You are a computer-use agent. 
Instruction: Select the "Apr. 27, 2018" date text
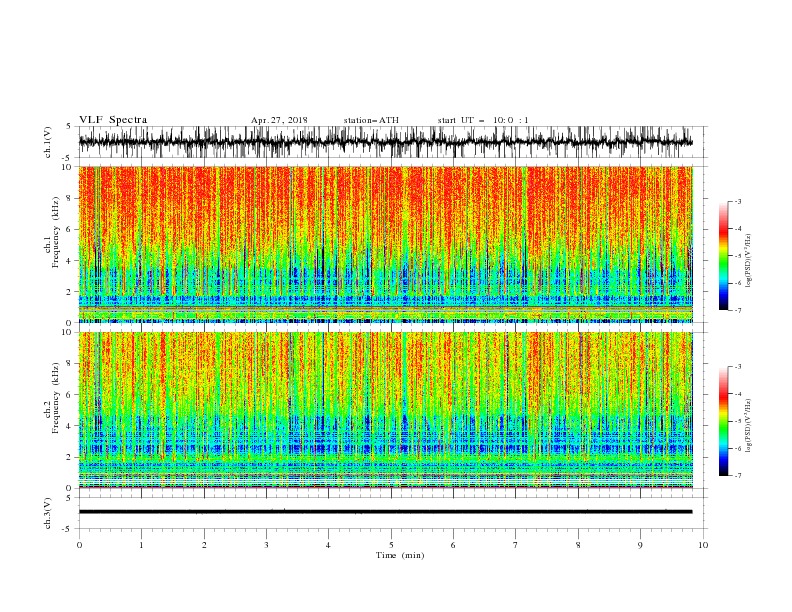pos(279,120)
